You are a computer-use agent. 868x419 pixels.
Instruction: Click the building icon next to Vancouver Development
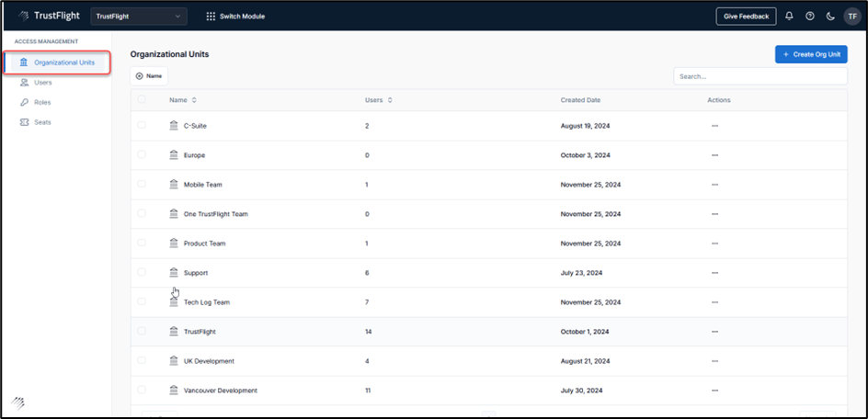tap(174, 391)
